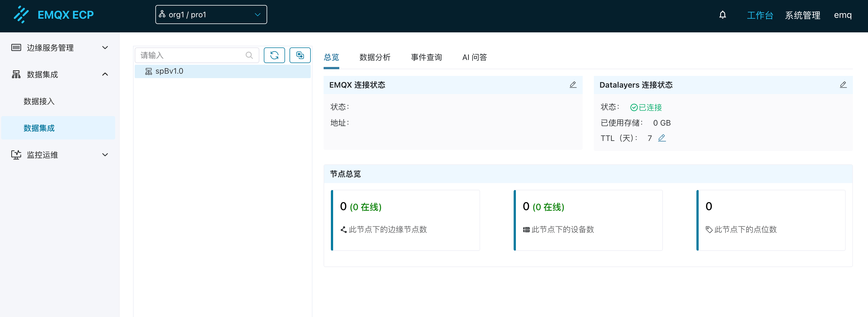Click the notification bell icon
The width and height of the screenshot is (868, 317).
pyautogui.click(x=722, y=15)
